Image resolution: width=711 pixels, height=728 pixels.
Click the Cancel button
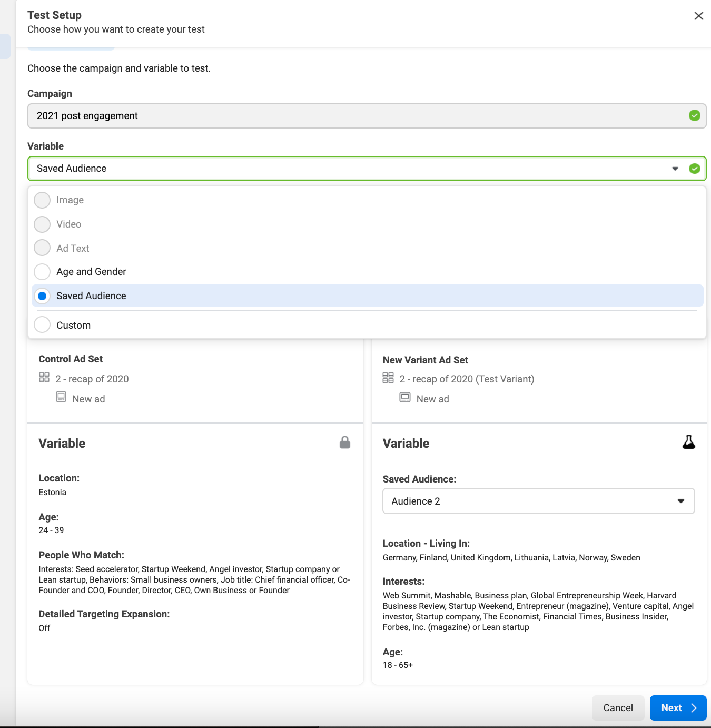point(618,708)
